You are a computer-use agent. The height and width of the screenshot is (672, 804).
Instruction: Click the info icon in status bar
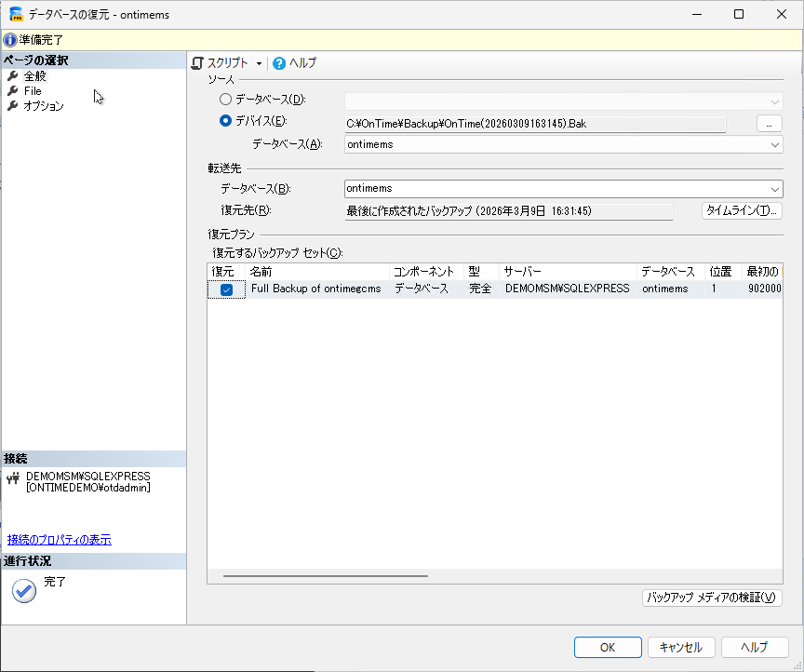10,40
